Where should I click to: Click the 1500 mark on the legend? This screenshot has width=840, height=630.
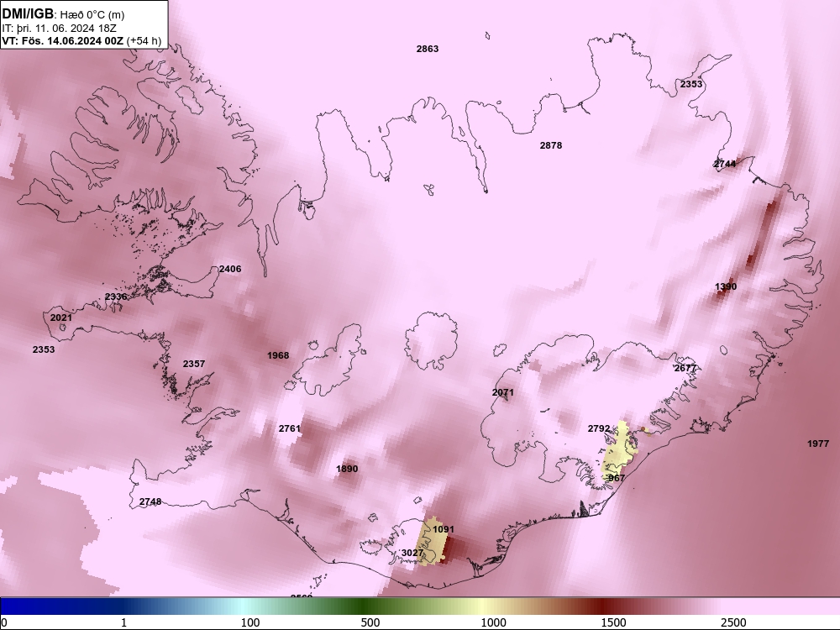pos(613,622)
